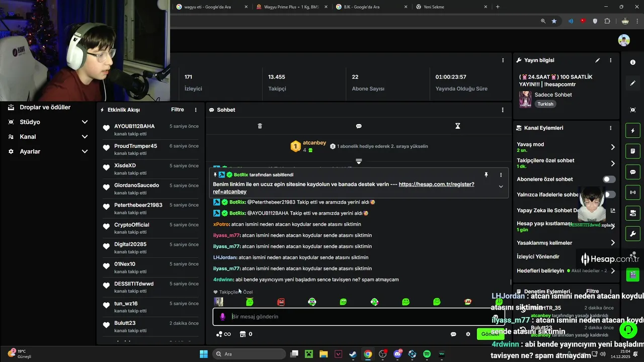
Task: Open Yapay Zeka ile Sohbet external link
Action: (x=613, y=211)
